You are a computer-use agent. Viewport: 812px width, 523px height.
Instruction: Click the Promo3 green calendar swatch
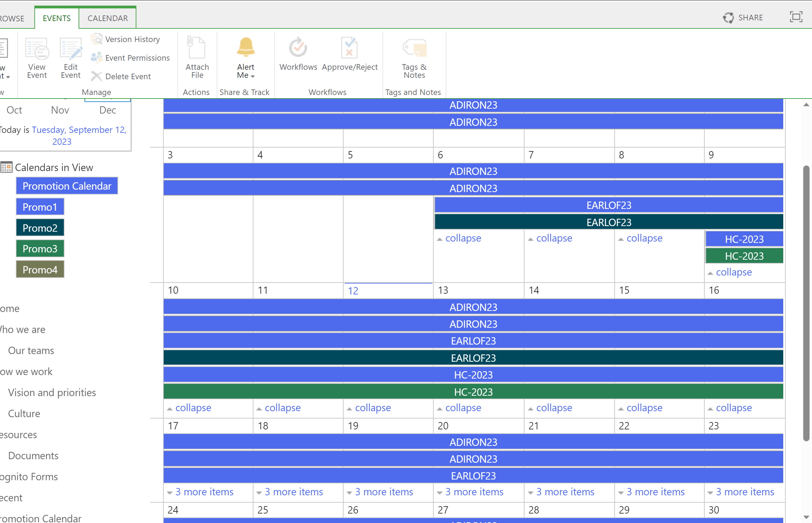40,249
